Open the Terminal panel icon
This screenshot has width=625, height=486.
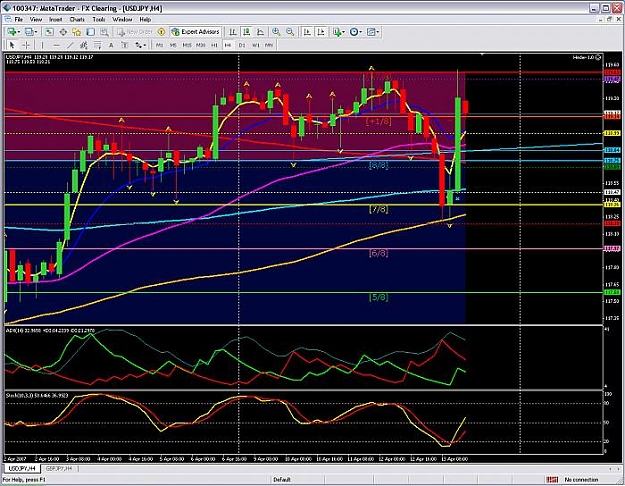pos(90,32)
